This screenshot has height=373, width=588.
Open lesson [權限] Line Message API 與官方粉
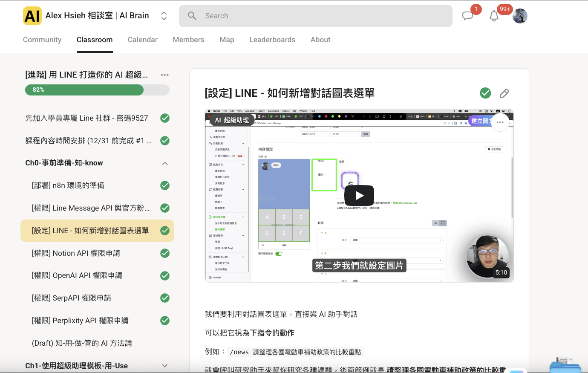91,208
